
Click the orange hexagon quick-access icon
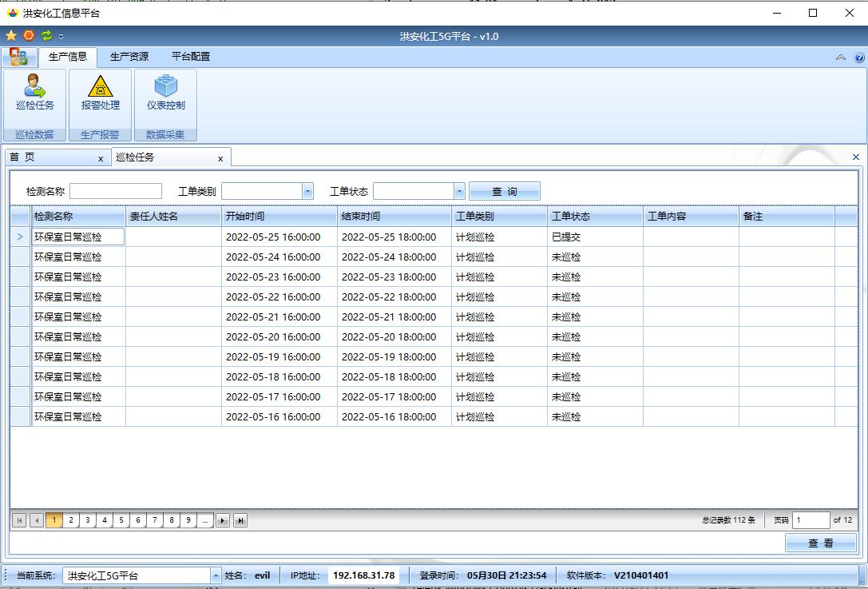(29, 36)
